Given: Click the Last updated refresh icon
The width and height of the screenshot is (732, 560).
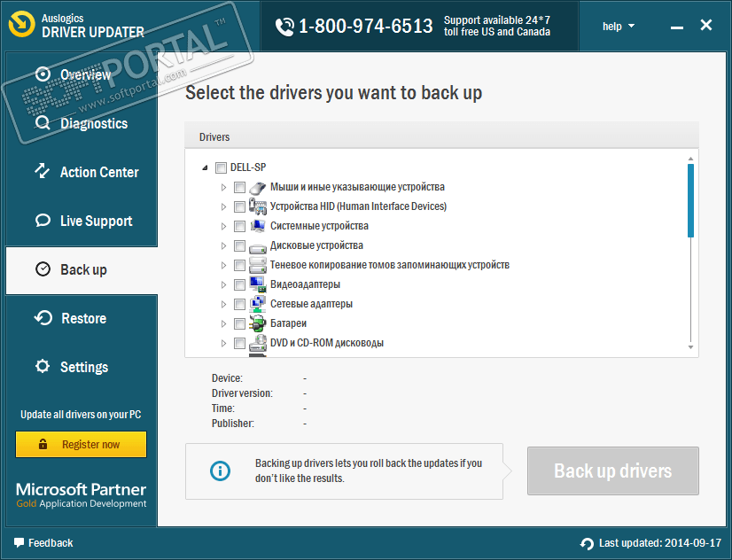Looking at the screenshot, I should (587, 543).
